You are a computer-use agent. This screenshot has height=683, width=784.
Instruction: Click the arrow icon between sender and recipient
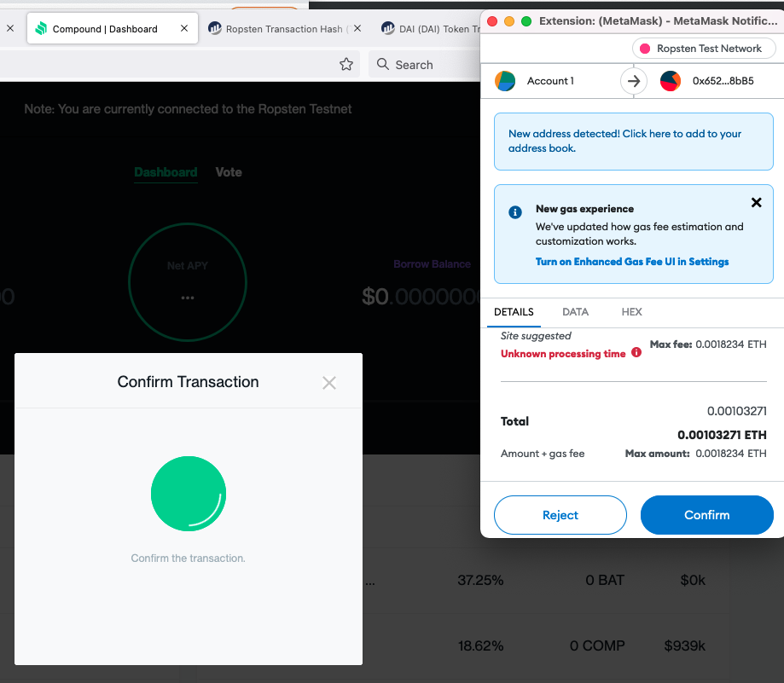(x=634, y=81)
